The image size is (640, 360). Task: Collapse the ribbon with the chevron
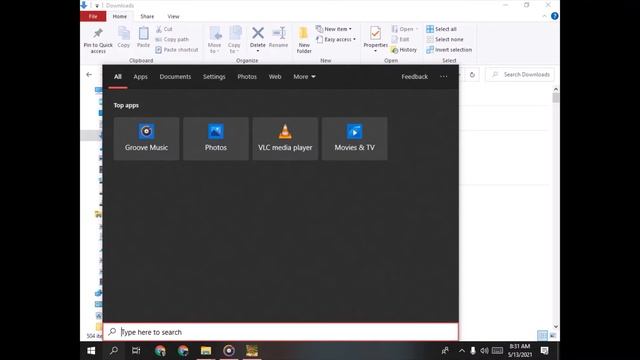click(x=544, y=16)
